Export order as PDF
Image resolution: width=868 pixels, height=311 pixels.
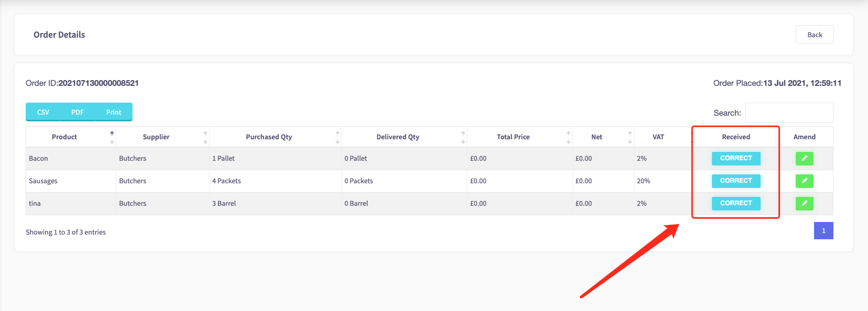click(x=78, y=112)
